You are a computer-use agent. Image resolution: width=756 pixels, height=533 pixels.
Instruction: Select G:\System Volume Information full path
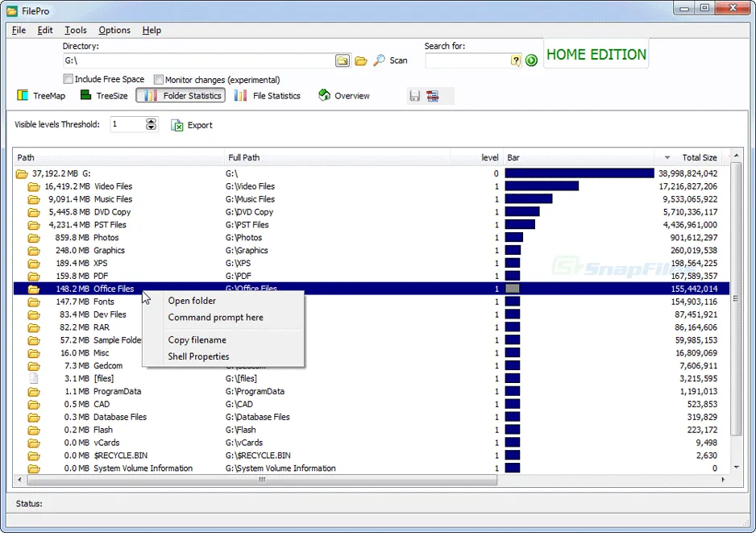pyautogui.click(x=280, y=468)
